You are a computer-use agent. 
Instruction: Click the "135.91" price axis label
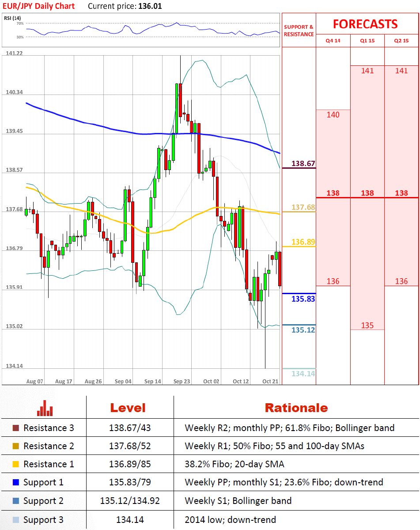coord(14,288)
